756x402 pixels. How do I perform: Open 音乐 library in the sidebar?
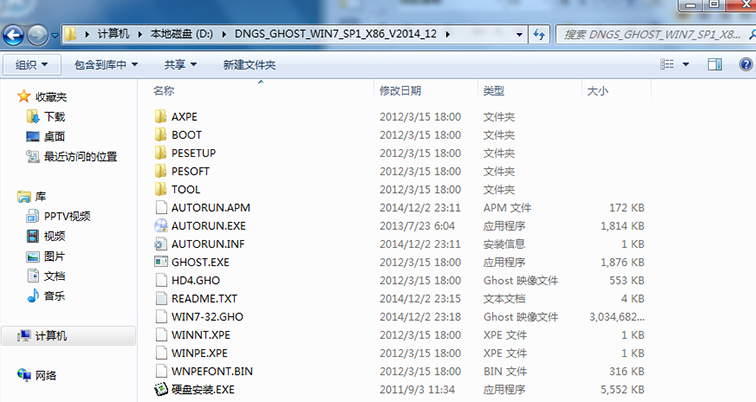pos(54,295)
